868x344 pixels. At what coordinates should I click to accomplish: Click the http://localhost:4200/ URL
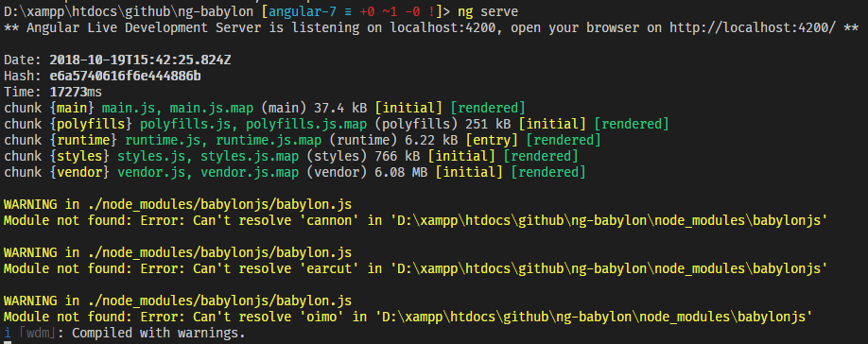coord(753,27)
